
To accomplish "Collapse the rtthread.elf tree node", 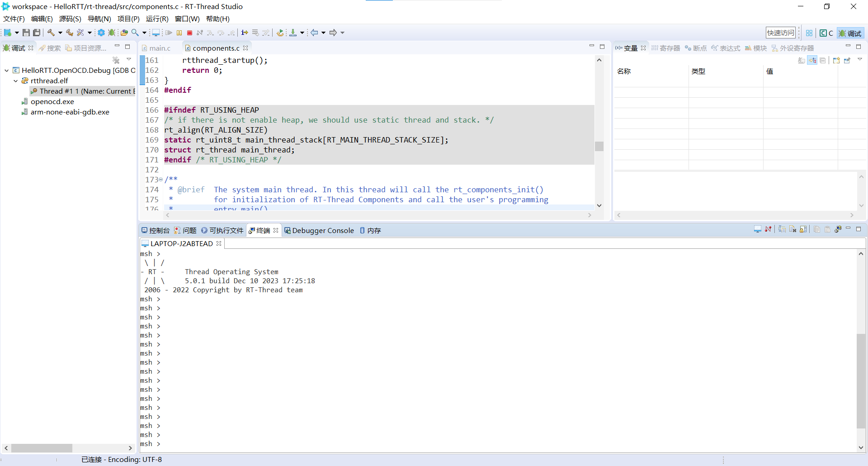I will [16, 81].
